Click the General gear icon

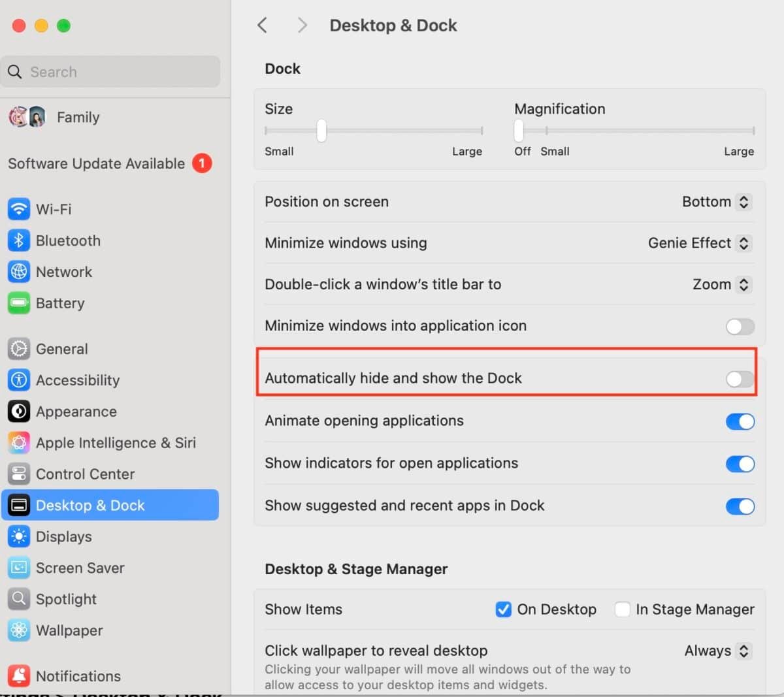tap(19, 349)
